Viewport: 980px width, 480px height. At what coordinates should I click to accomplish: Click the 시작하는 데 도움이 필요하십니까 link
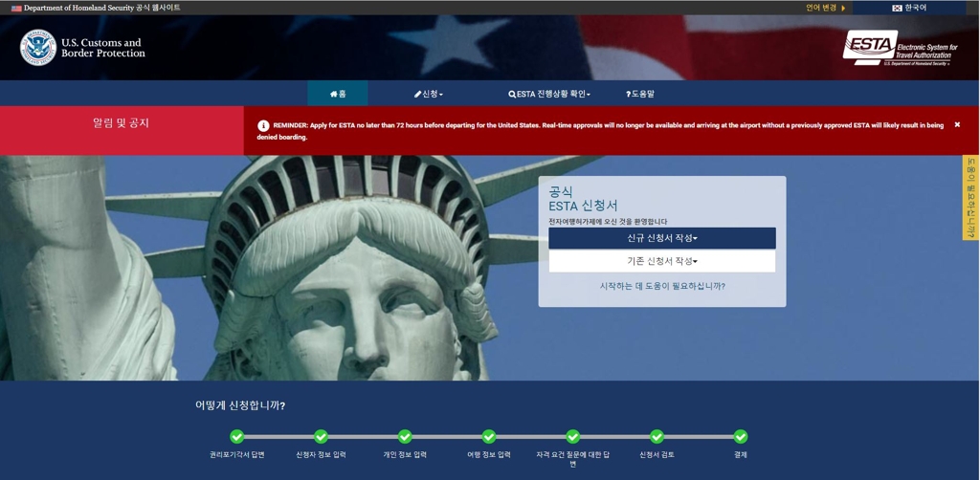[x=661, y=286]
